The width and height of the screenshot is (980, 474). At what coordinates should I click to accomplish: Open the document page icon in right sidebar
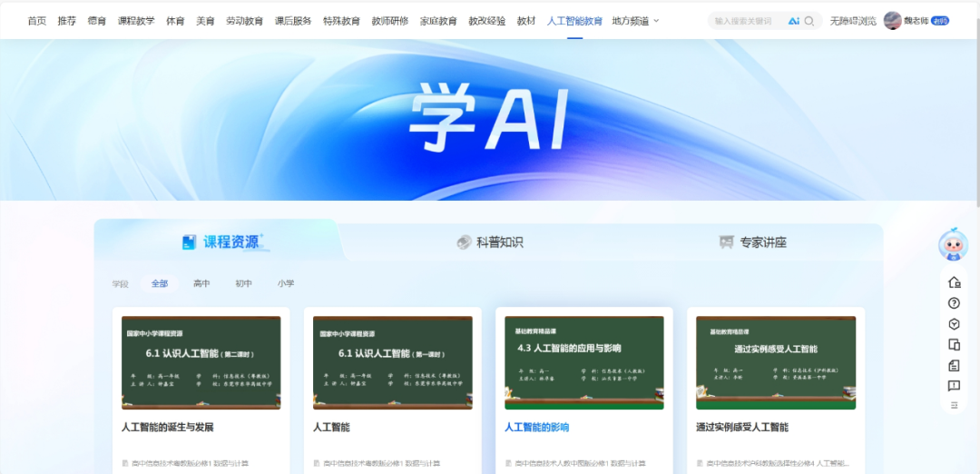click(954, 365)
